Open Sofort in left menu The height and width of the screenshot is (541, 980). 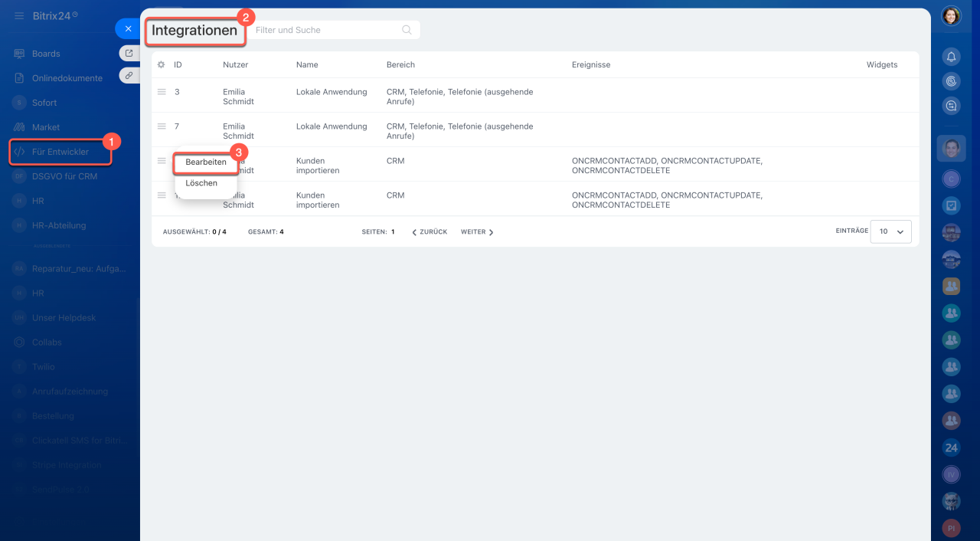pos(44,103)
